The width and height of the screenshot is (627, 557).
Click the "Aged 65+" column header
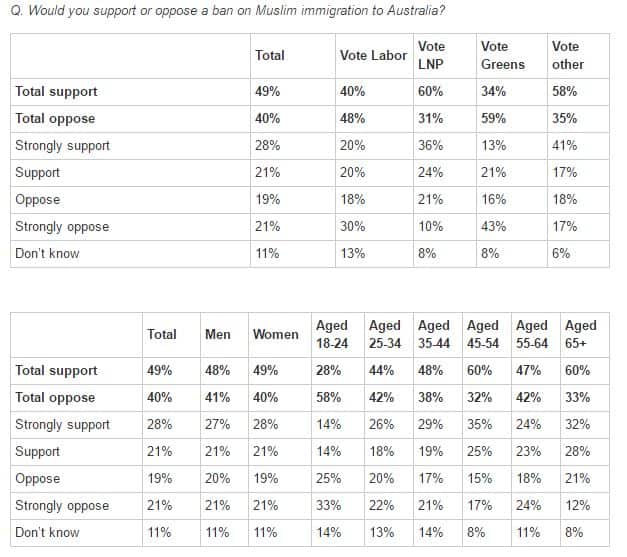pyautogui.click(x=581, y=334)
